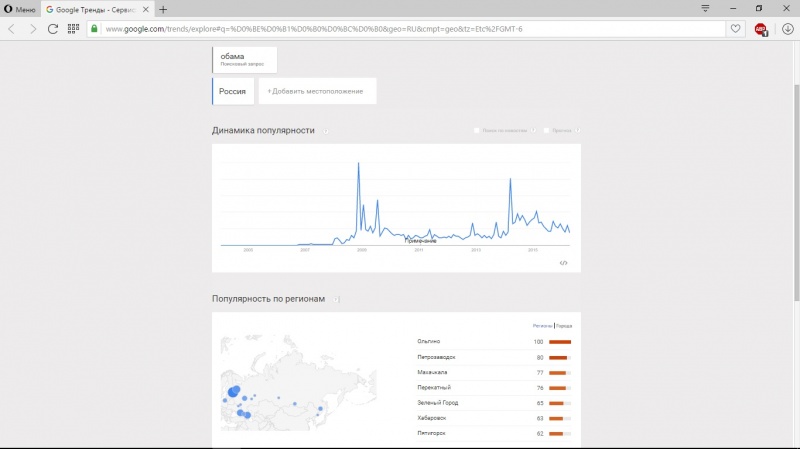Switch region list to Города view

[564, 326]
